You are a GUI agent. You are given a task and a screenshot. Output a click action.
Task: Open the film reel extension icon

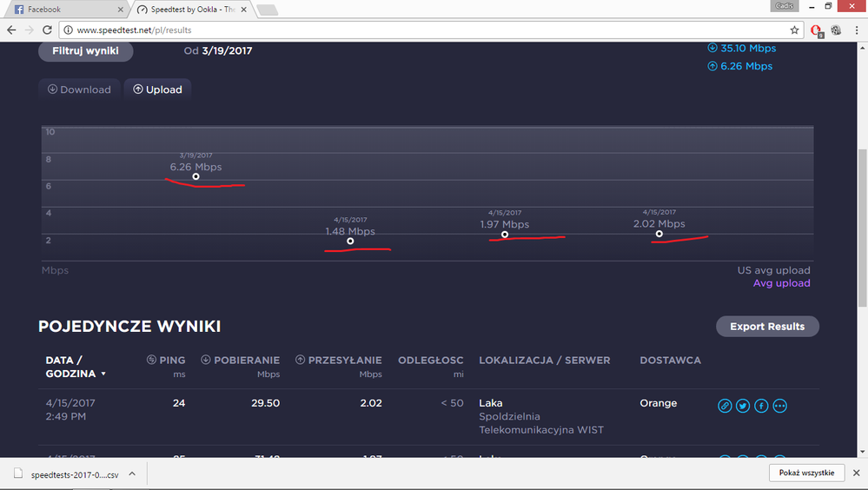point(836,30)
